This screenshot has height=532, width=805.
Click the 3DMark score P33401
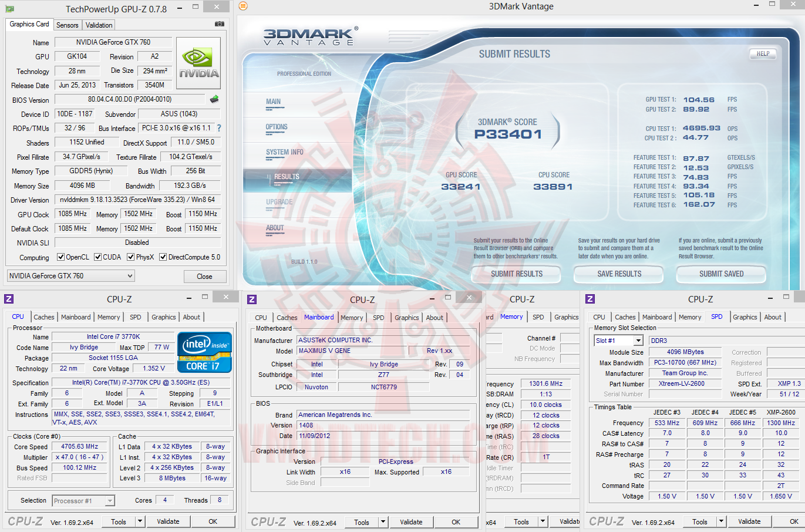pyautogui.click(x=508, y=134)
